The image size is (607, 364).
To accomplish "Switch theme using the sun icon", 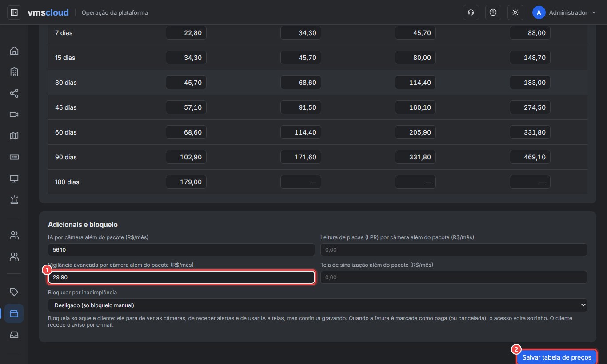I will click(515, 12).
